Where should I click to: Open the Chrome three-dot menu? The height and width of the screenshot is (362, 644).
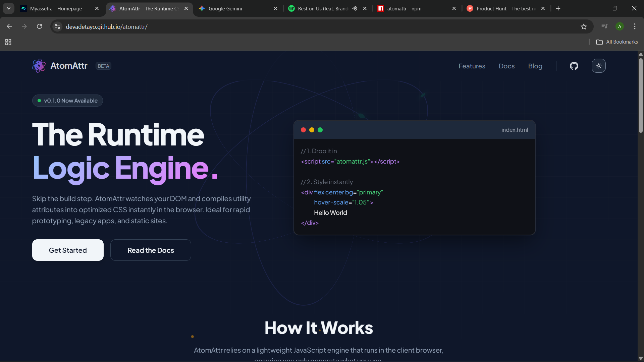(x=635, y=26)
